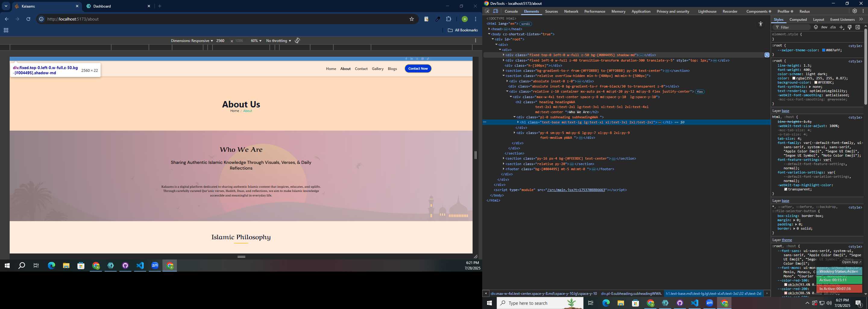
Task: Open the No throttling dropdown
Action: click(279, 41)
